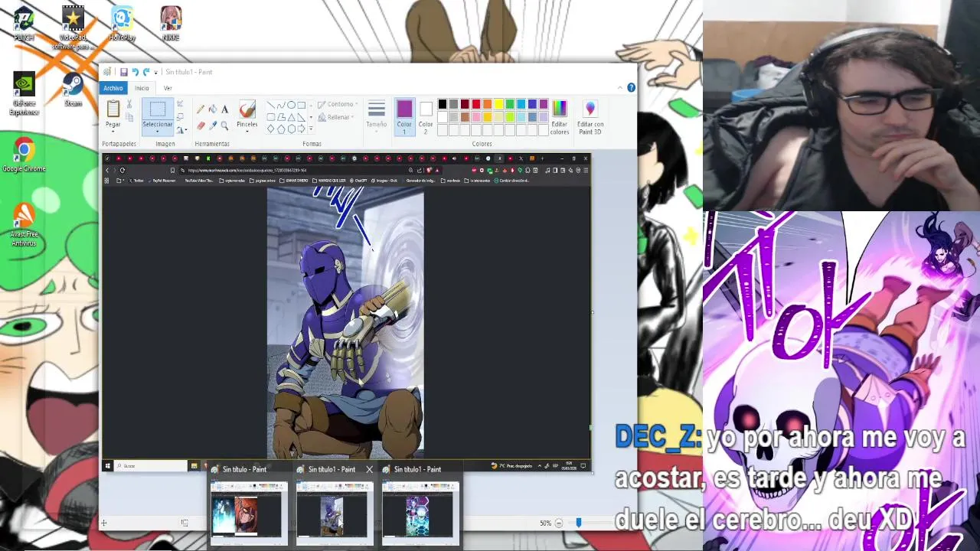This screenshot has width=980, height=551.
Task: Switch to the Ver ribbon tab
Action: click(168, 88)
